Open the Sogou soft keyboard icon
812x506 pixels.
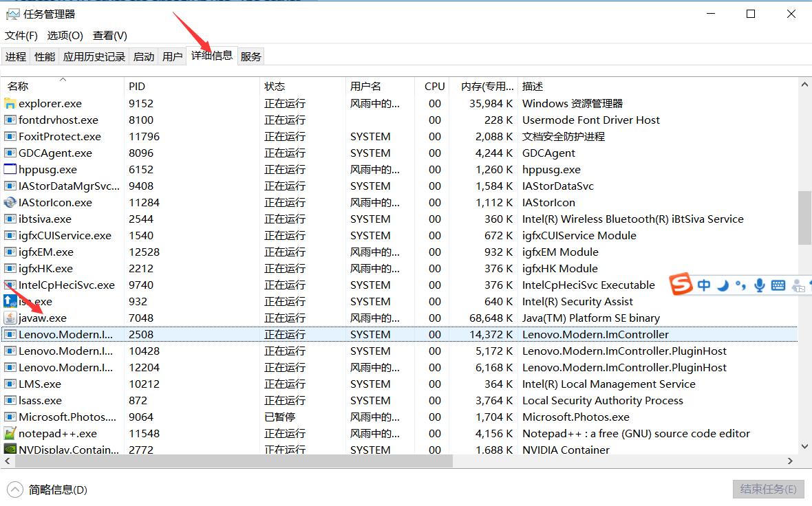(x=778, y=285)
